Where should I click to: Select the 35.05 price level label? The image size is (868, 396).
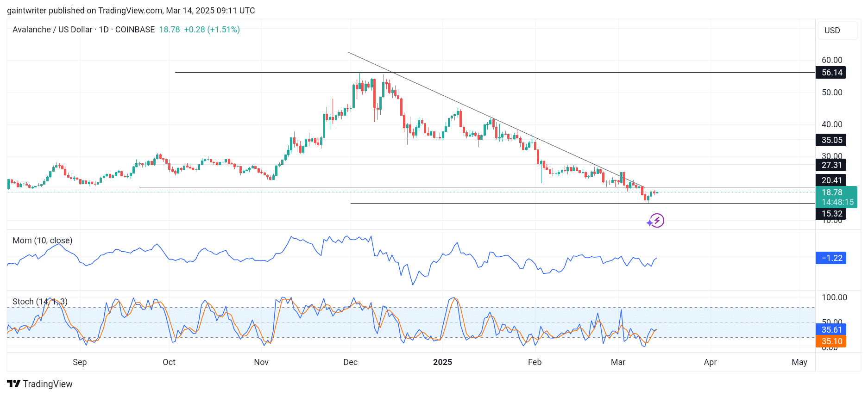831,140
